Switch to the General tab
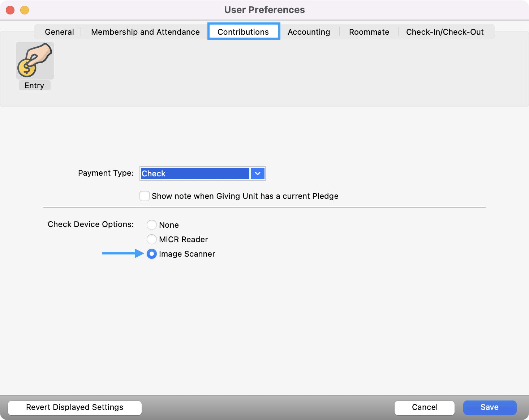 (x=59, y=31)
